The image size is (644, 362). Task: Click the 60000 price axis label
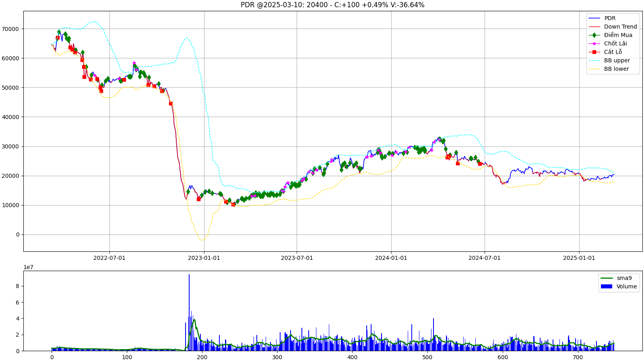[10, 58]
